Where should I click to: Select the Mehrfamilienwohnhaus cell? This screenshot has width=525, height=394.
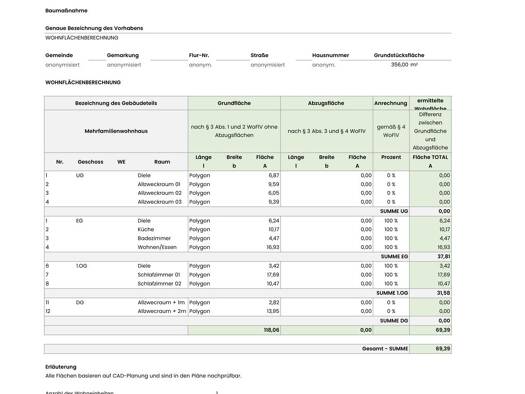pyautogui.click(x=116, y=131)
